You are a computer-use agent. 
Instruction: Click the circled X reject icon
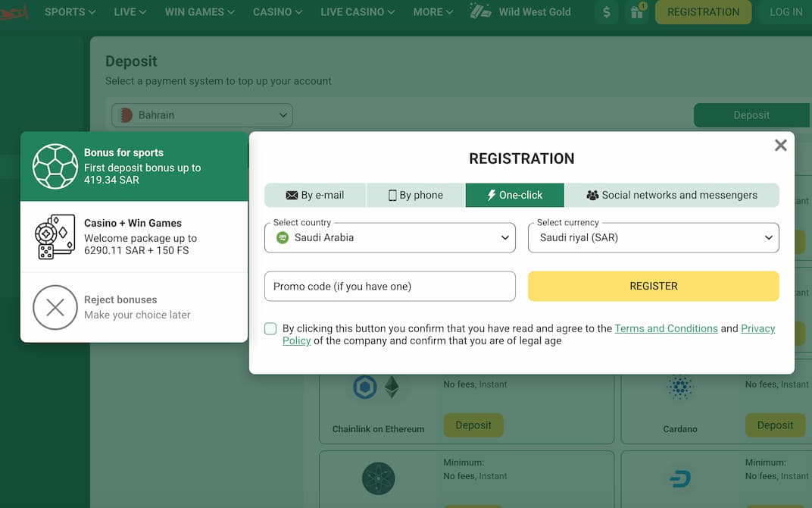click(55, 307)
